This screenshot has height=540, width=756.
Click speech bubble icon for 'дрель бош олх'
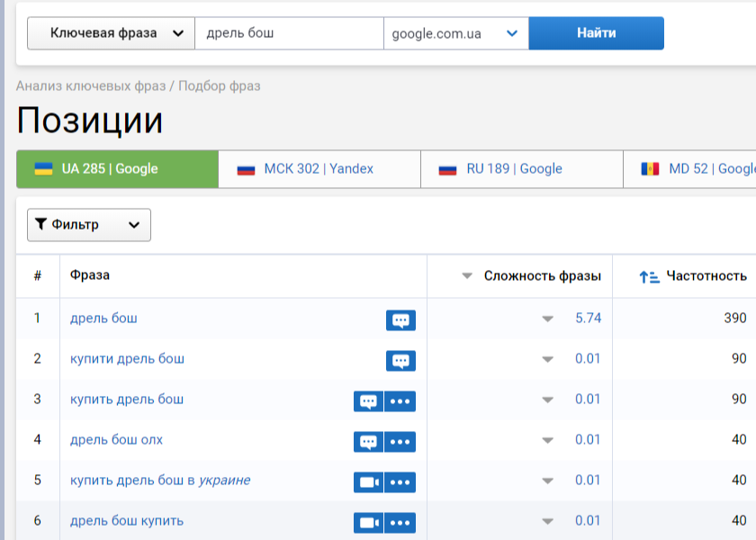click(368, 442)
